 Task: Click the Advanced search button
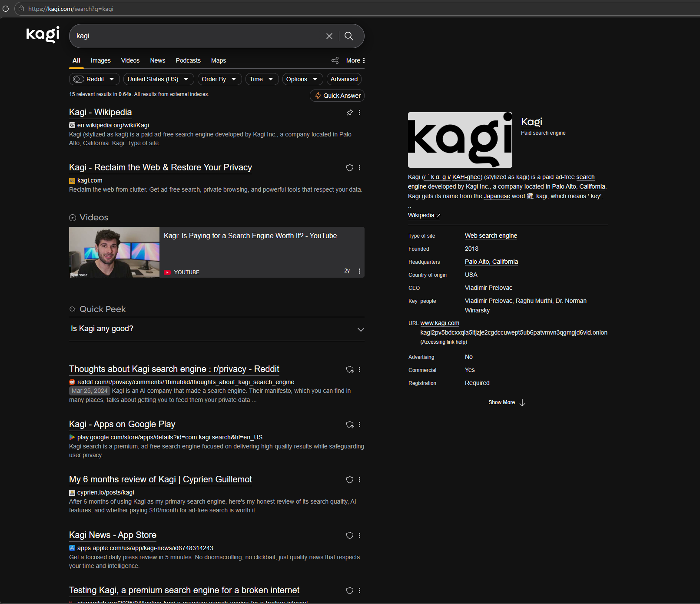click(344, 79)
